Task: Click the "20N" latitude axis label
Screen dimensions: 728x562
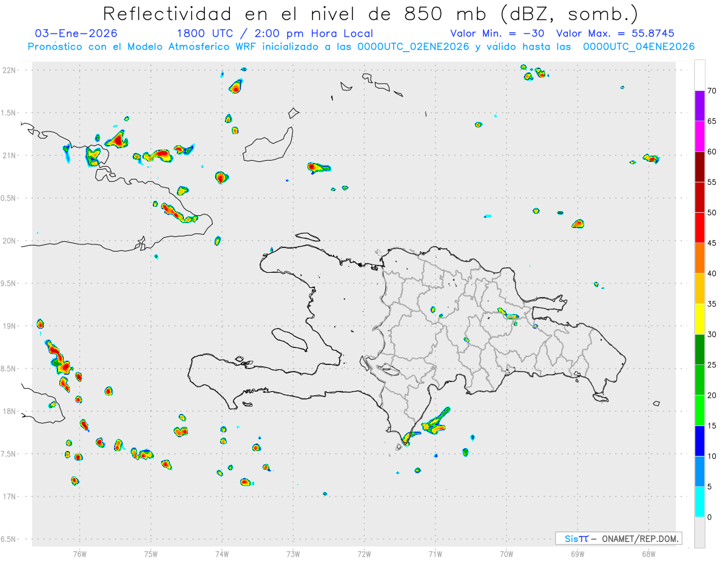Action: 9,241
